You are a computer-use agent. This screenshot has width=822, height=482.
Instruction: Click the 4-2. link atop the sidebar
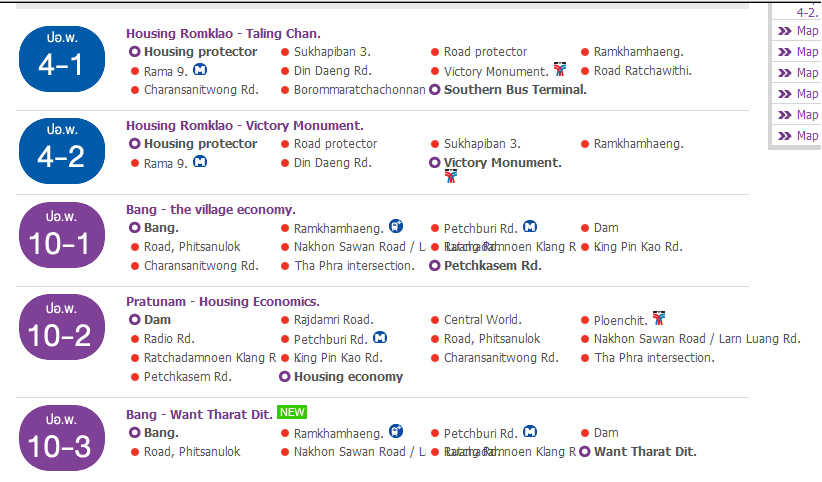[x=807, y=13]
